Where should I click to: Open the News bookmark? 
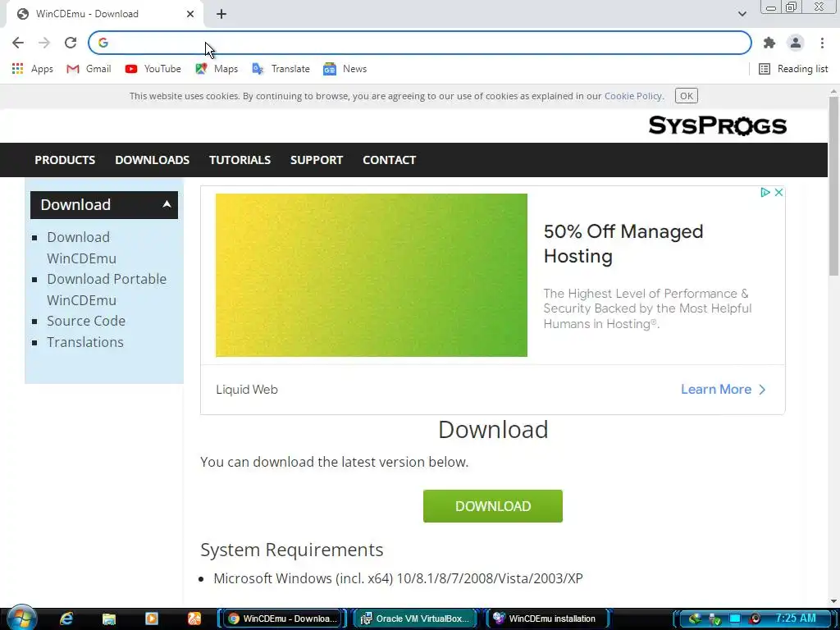click(x=345, y=69)
